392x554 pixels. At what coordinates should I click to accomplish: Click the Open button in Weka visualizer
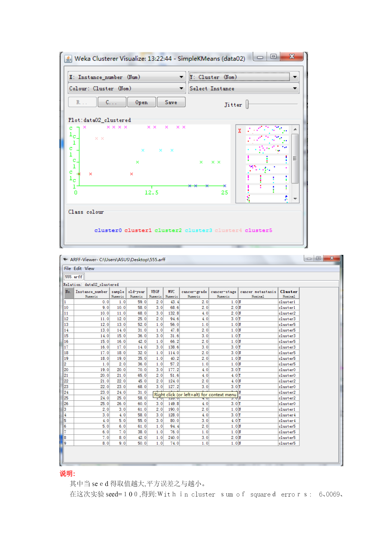[x=142, y=102]
